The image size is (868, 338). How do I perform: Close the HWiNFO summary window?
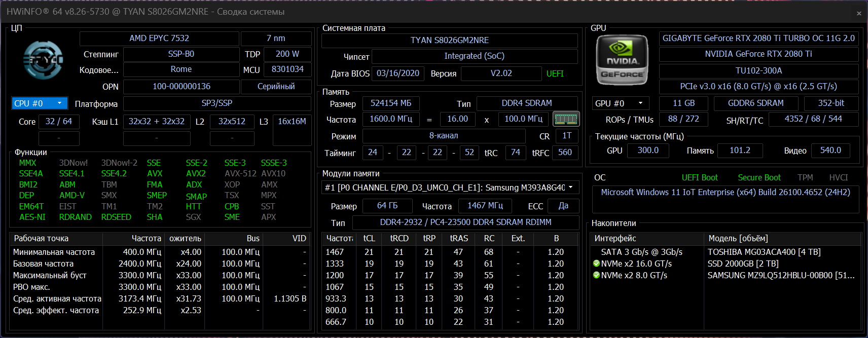859,13
